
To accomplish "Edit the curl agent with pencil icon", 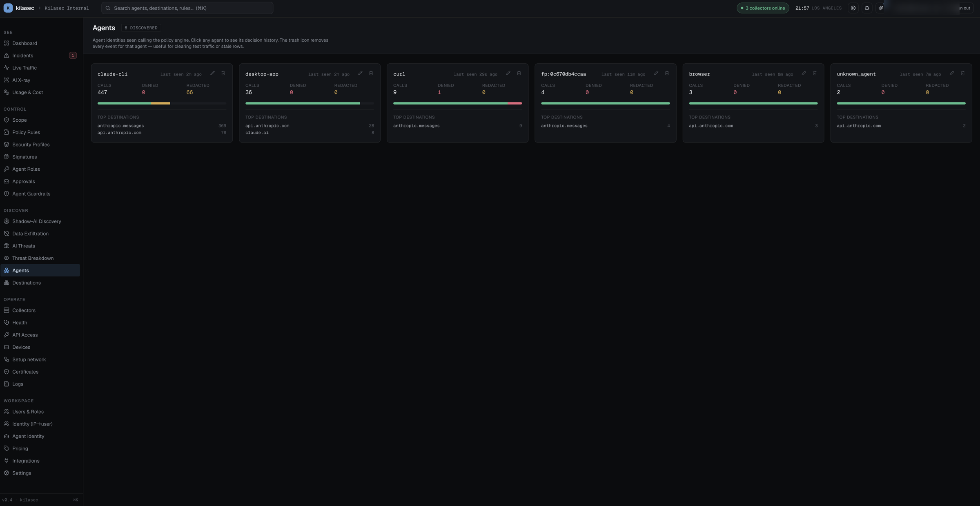I will (508, 74).
